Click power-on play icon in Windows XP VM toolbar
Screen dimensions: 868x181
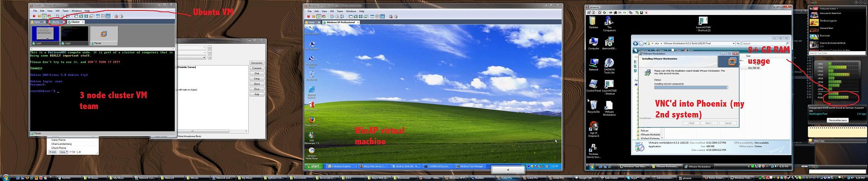click(x=319, y=17)
